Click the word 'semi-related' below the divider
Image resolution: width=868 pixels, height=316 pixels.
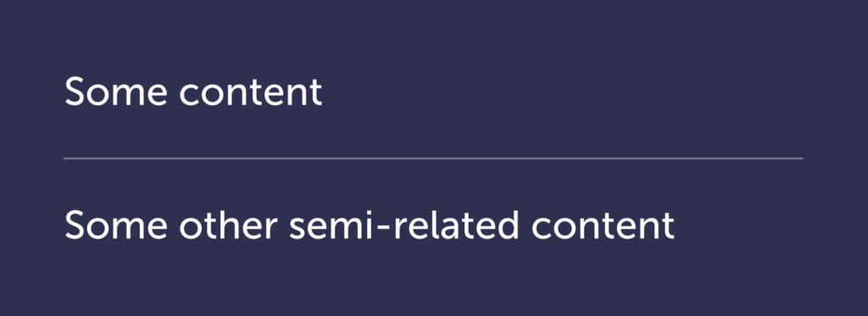pos(404,225)
